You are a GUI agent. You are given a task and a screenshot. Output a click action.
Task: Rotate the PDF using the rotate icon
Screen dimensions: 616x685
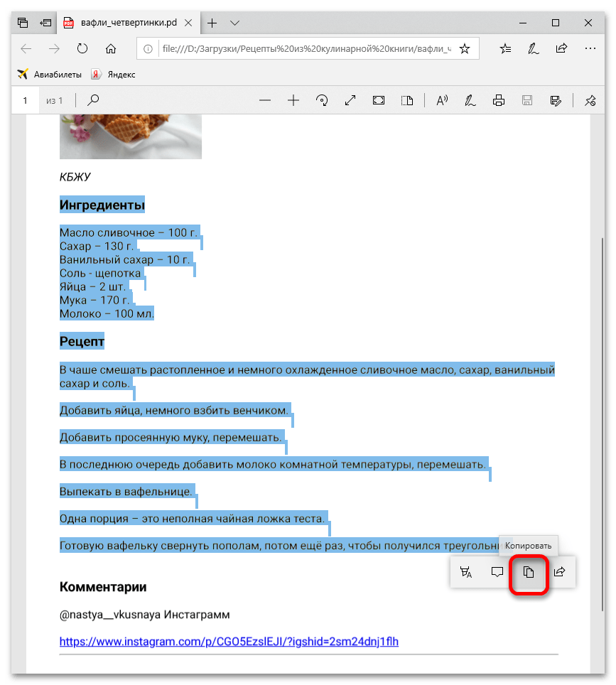tap(322, 100)
